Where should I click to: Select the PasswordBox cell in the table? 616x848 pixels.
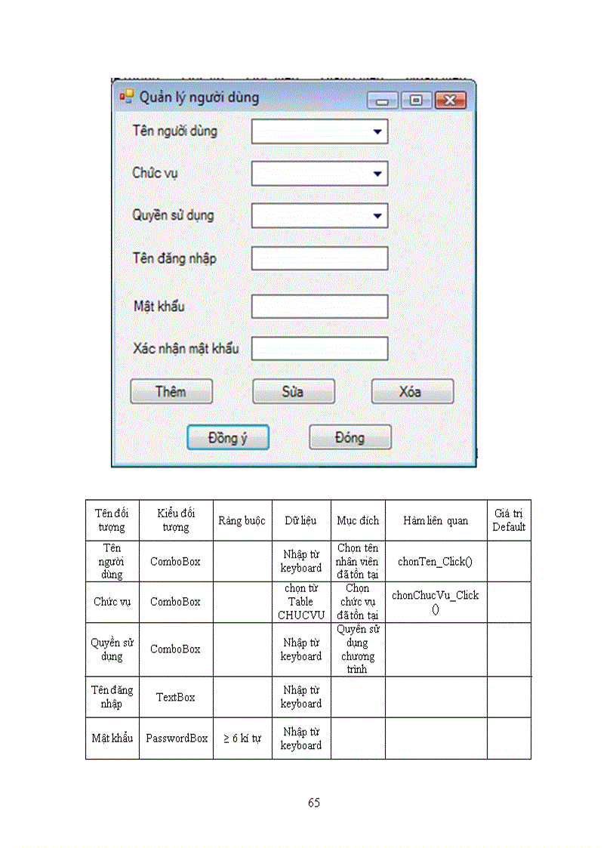[x=176, y=739]
